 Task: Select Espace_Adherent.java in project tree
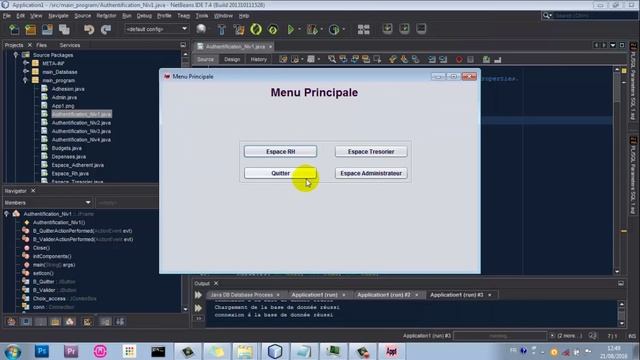click(78, 165)
